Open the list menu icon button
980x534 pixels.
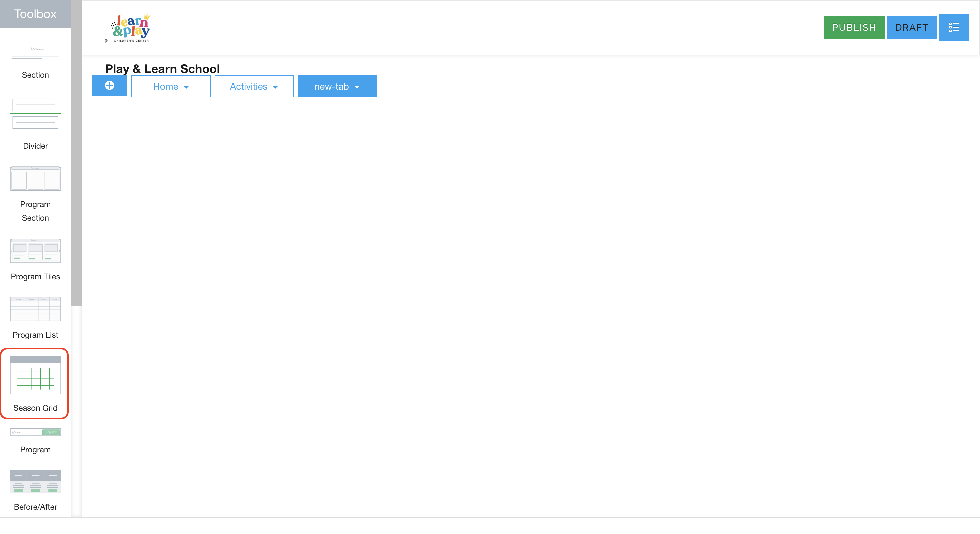(953, 27)
